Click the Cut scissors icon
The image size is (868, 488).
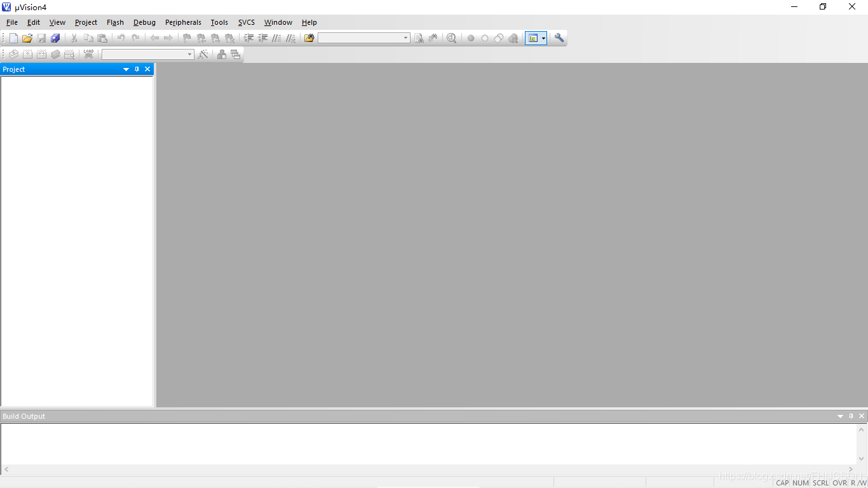(x=74, y=38)
